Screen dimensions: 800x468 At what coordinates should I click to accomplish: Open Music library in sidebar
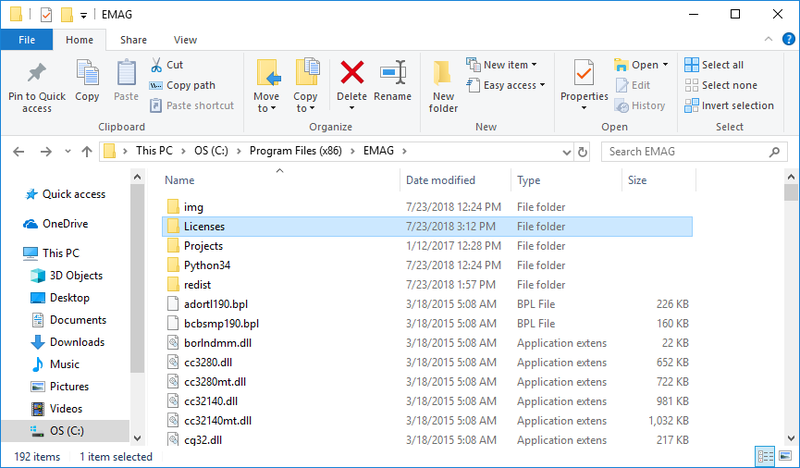pos(55,364)
